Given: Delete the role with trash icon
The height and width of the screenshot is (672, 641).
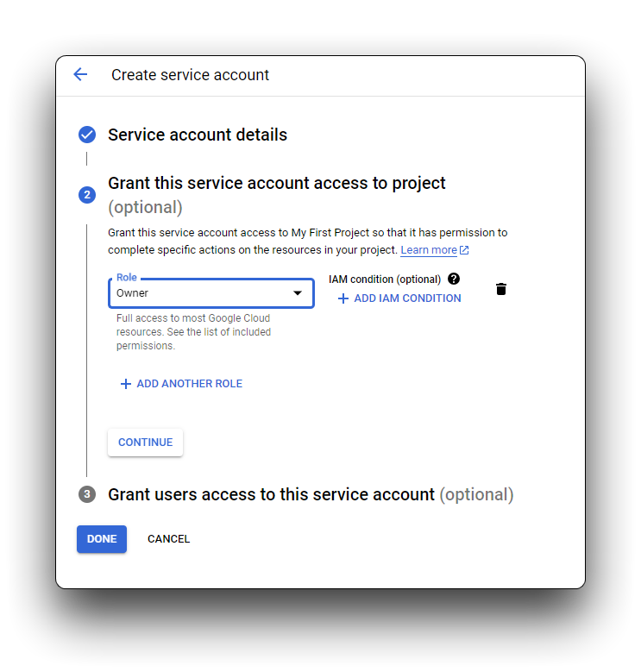Looking at the screenshot, I should [x=501, y=289].
